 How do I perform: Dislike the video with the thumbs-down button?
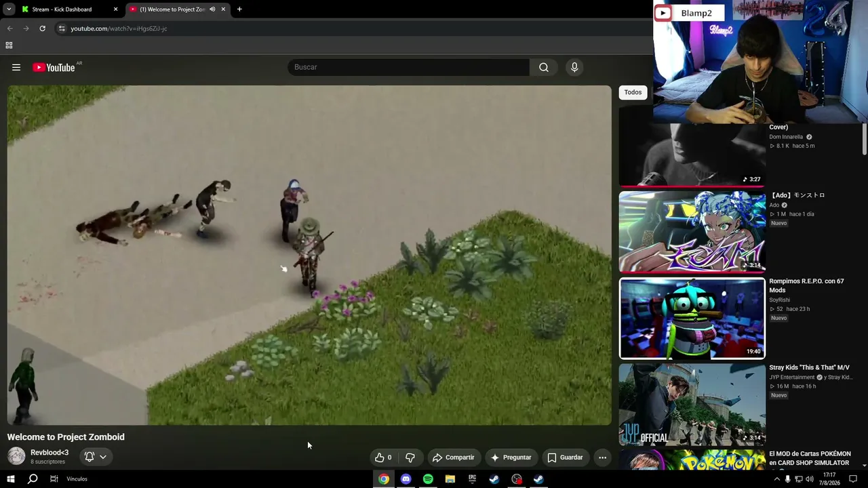point(410,457)
